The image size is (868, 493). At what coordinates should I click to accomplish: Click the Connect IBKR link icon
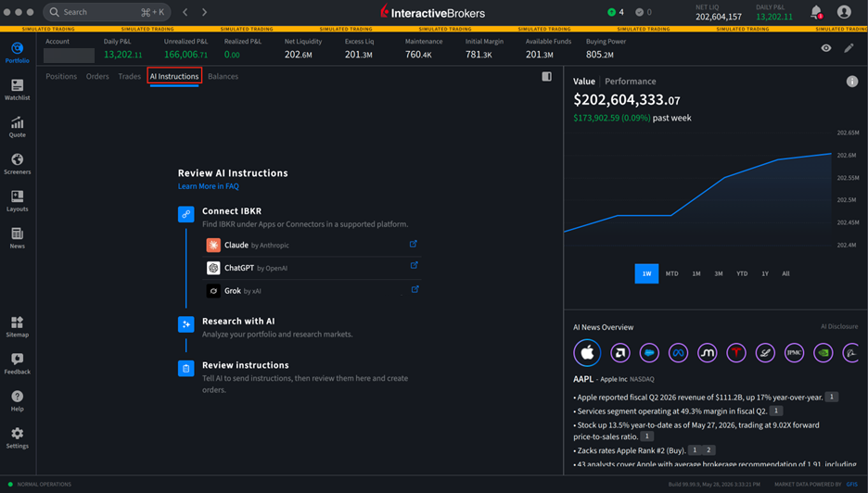186,214
